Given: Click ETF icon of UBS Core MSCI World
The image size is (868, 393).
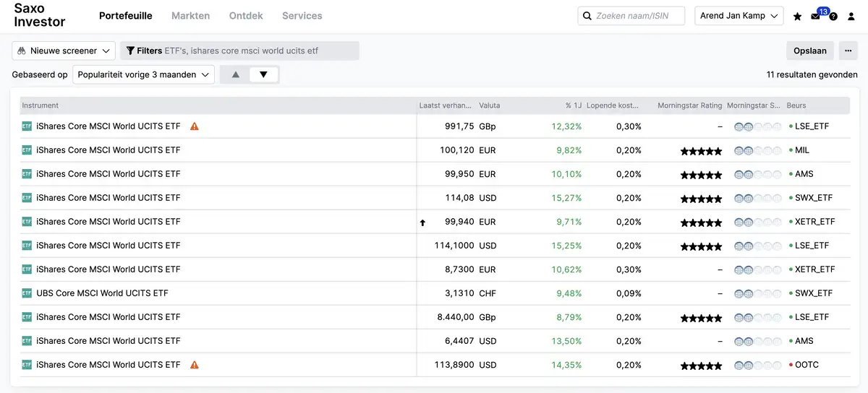Looking at the screenshot, I should click(x=27, y=293).
